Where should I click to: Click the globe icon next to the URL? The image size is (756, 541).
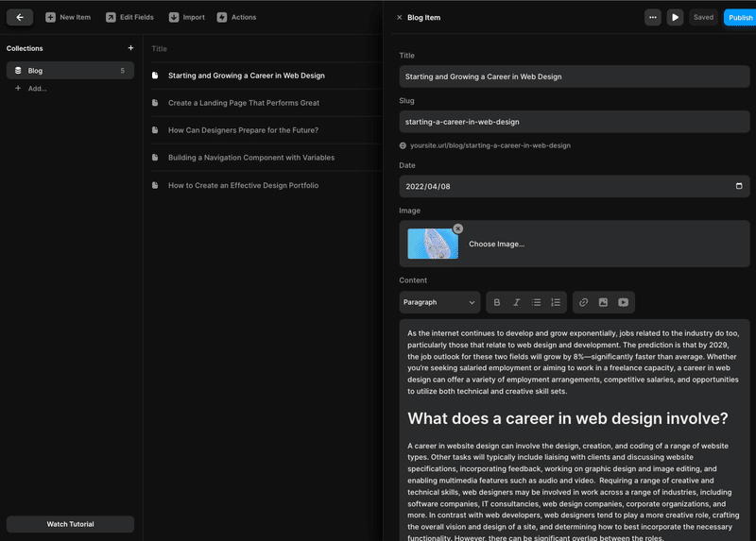[403, 145]
